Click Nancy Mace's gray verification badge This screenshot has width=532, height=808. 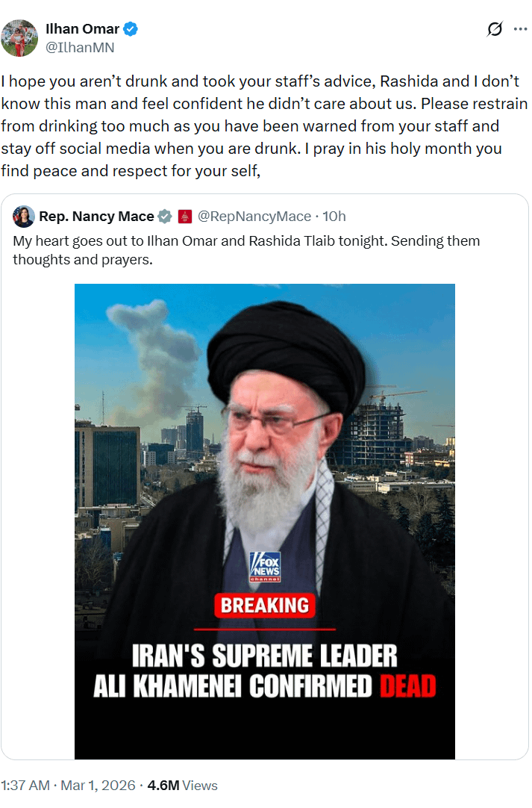point(165,217)
